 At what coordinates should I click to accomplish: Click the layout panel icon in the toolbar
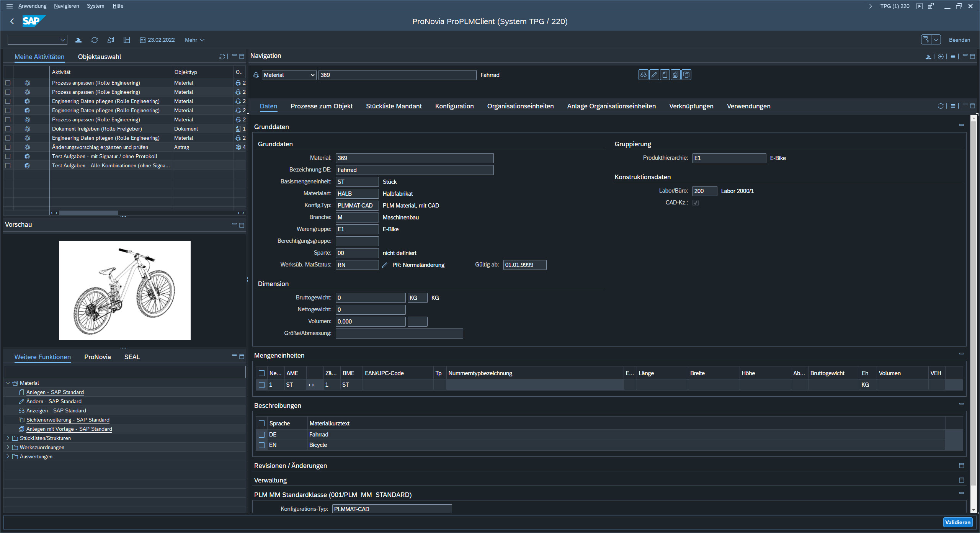coord(127,40)
